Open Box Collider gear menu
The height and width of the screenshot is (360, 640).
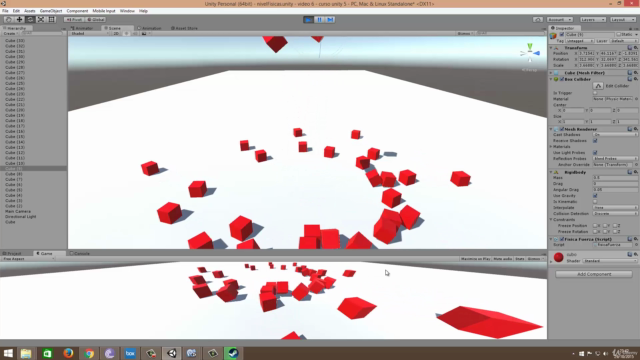pyautogui.click(x=636, y=79)
